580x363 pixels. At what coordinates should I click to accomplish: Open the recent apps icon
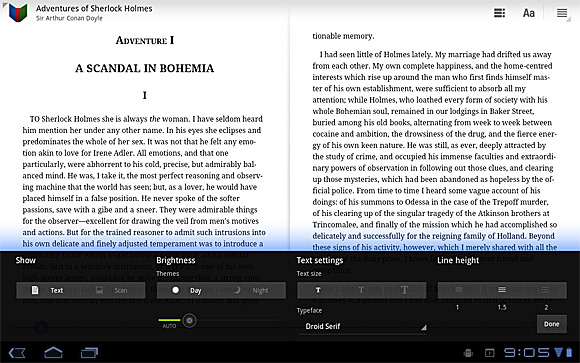point(89,353)
